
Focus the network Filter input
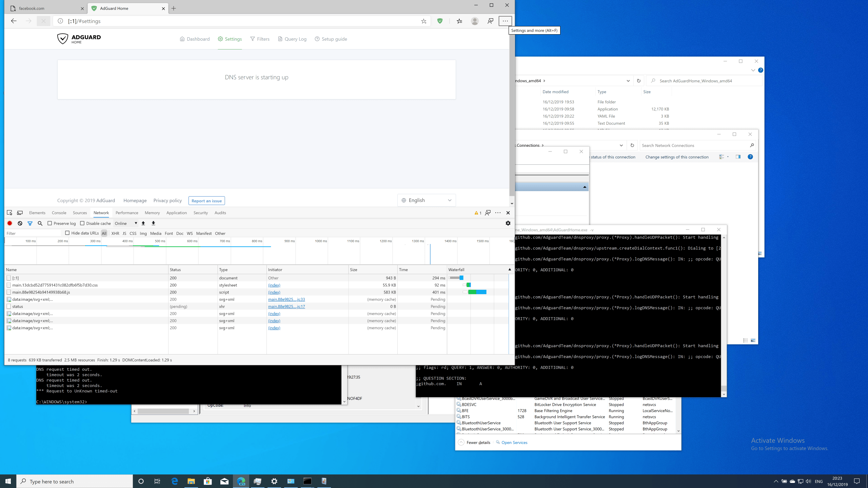click(33, 233)
